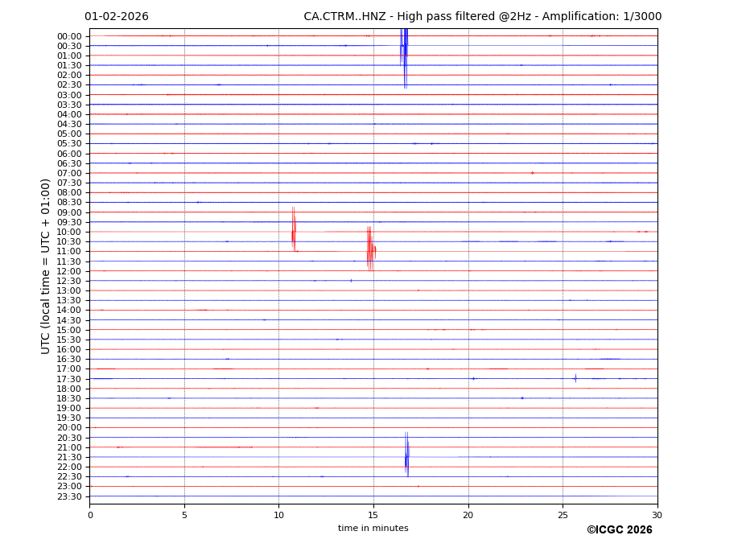Click the 06:30 row time label
746x560 pixels.
coord(69,163)
